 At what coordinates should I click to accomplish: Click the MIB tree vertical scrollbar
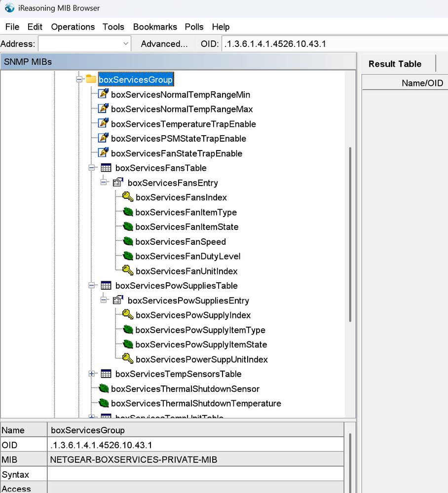coord(350,234)
